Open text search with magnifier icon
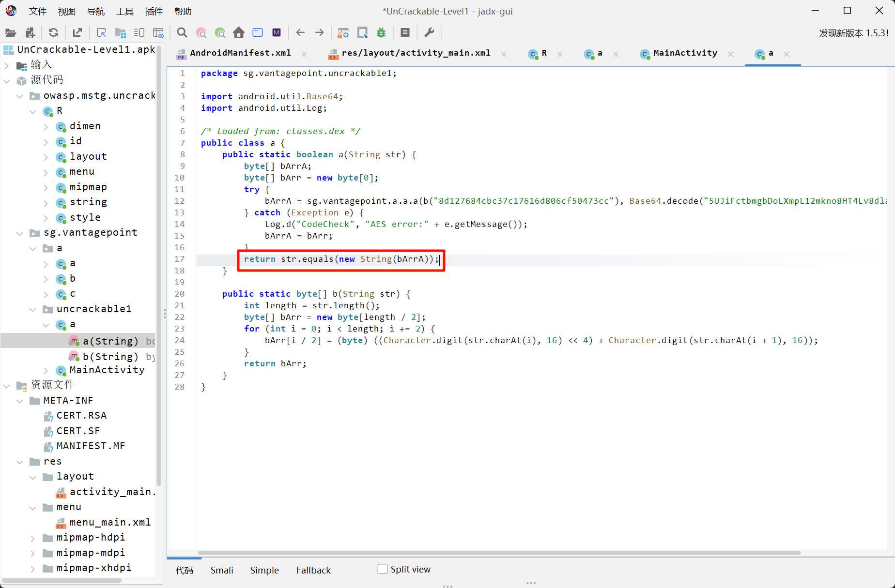The height and width of the screenshot is (588, 895). [x=182, y=33]
